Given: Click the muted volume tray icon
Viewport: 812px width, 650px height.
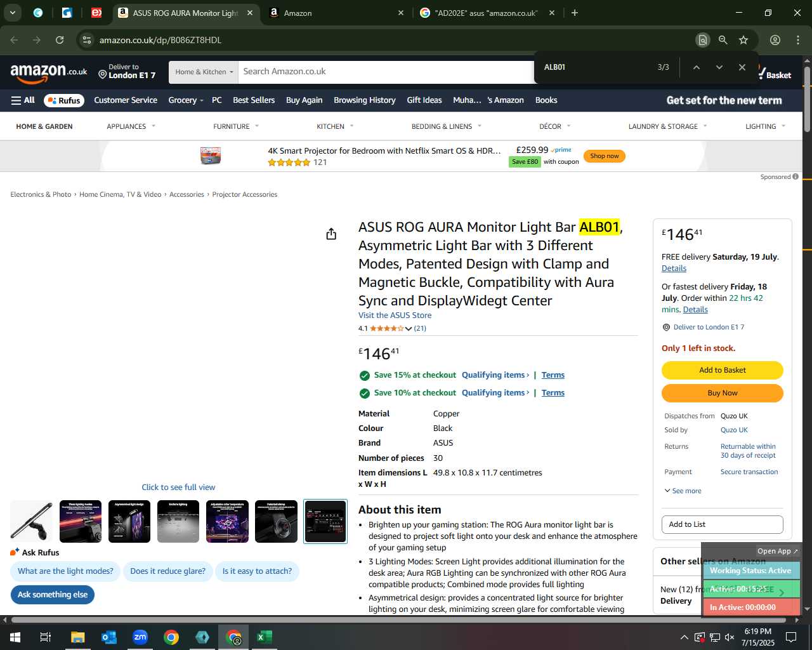Looking at the screenshot, I should 730,637.
